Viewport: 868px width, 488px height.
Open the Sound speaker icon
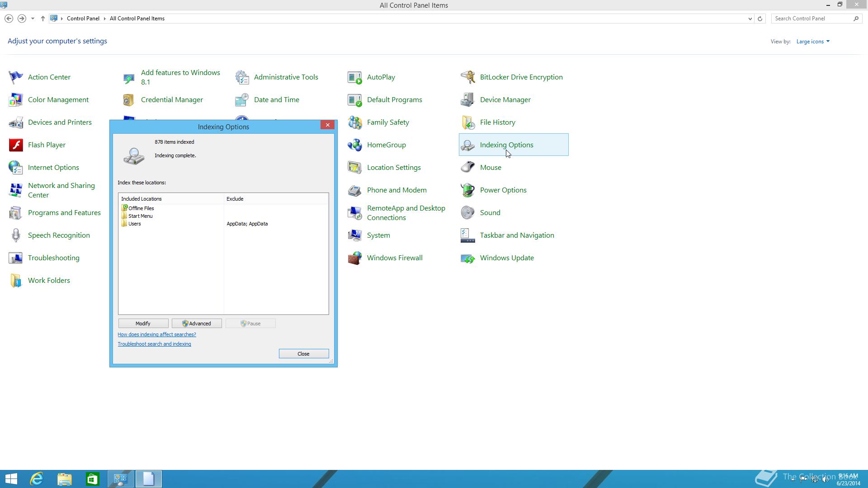[x=468, y=213]
